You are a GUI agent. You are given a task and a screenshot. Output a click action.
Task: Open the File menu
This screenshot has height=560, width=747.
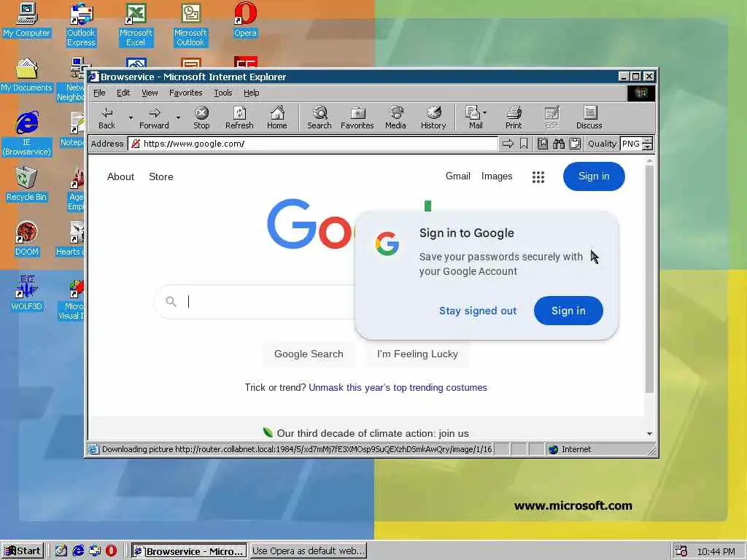click(99, 93)
